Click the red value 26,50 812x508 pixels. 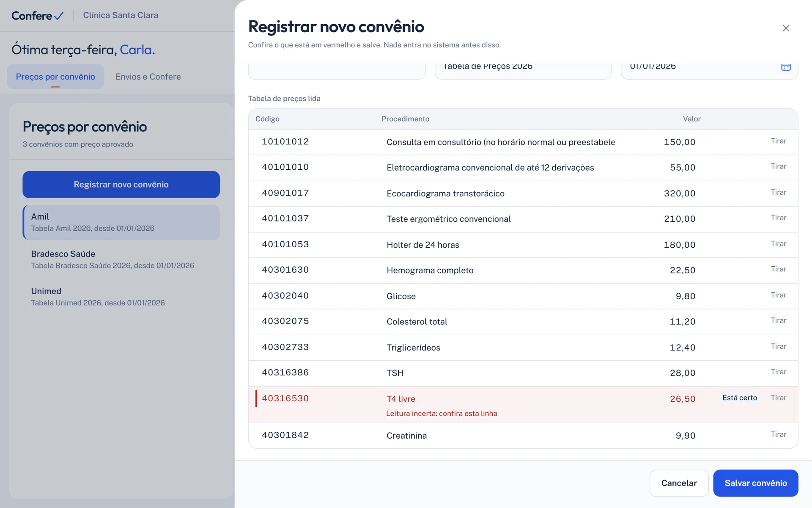683,399
